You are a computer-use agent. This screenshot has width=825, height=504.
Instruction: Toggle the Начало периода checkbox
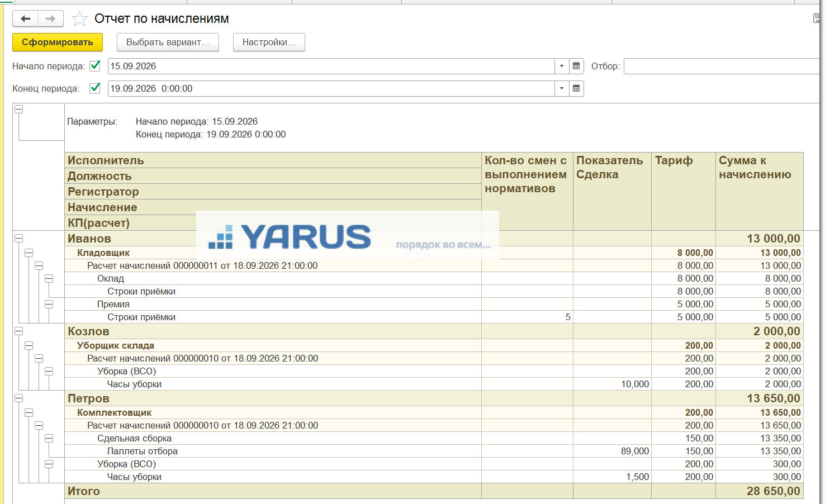tap(95, 66)
